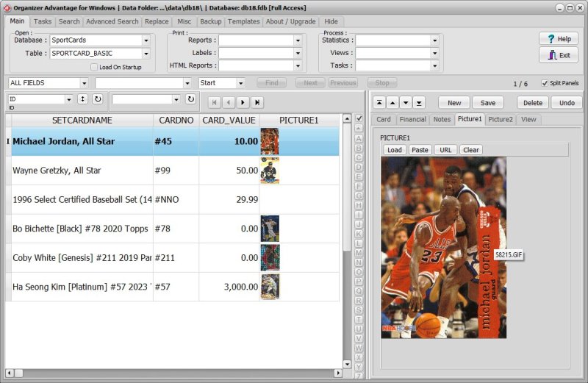Open the Database dropdown showing SportCards

[146, 40]
